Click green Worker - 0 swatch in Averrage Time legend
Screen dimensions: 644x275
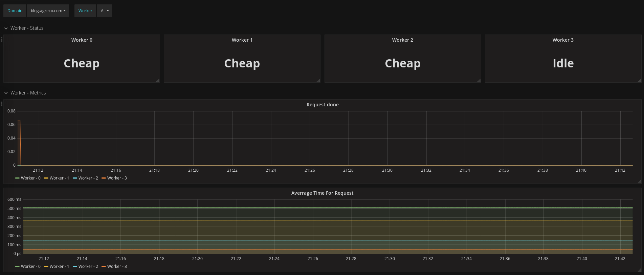[17, 267]
